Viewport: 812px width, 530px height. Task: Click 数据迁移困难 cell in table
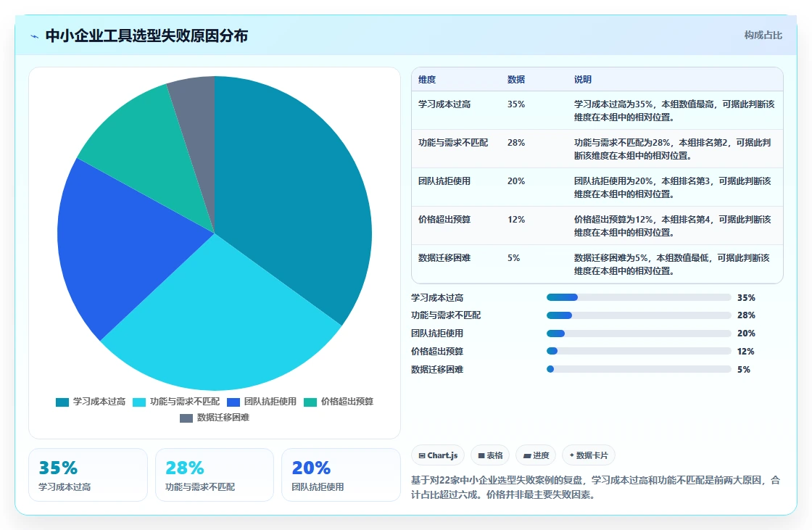pyautogui.click(x=444, y=257)
